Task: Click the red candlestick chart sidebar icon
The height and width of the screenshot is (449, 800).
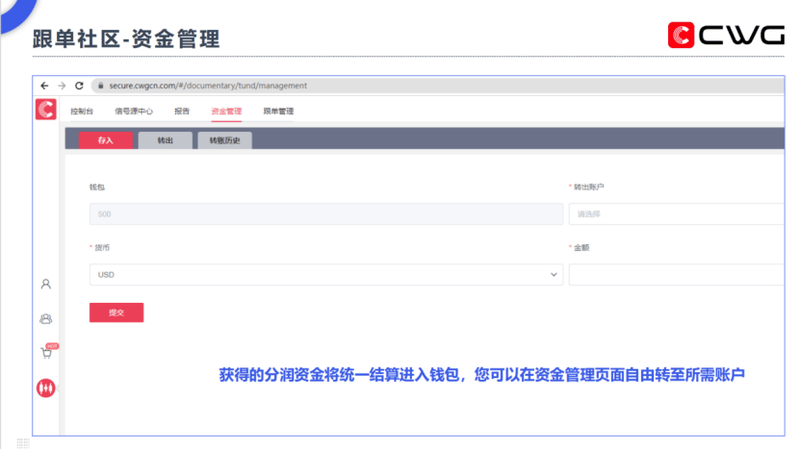Action: tap(46, 388)
